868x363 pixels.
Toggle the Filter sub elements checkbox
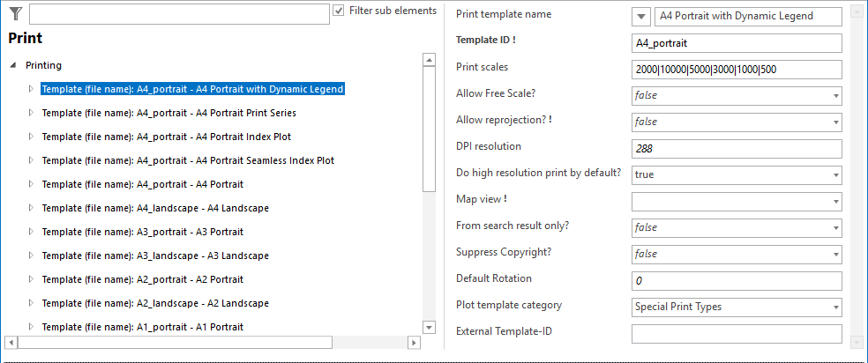click(340, 11)
